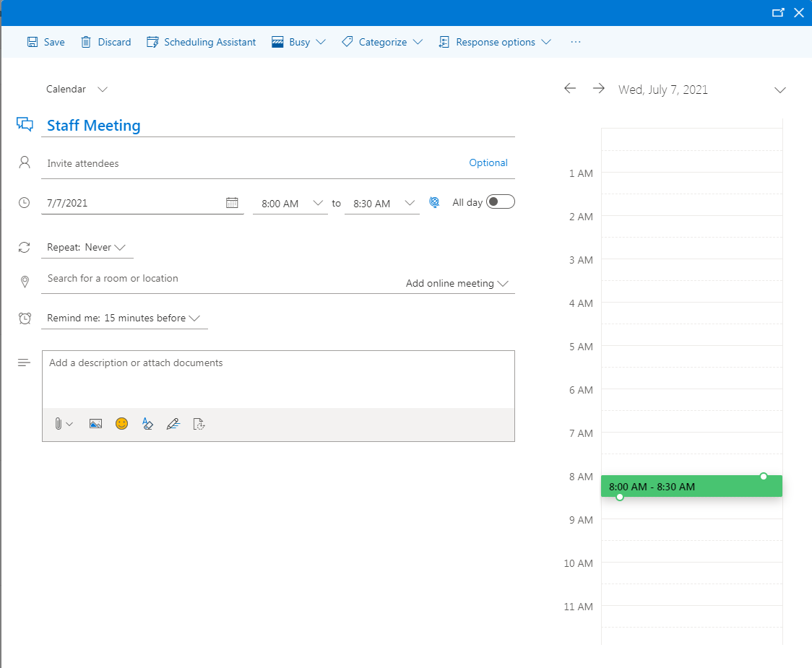This screenshot has width=812, height=668.
Task: Expand the Repeat: Never dropdown
Action: click(x=87, y=248)
